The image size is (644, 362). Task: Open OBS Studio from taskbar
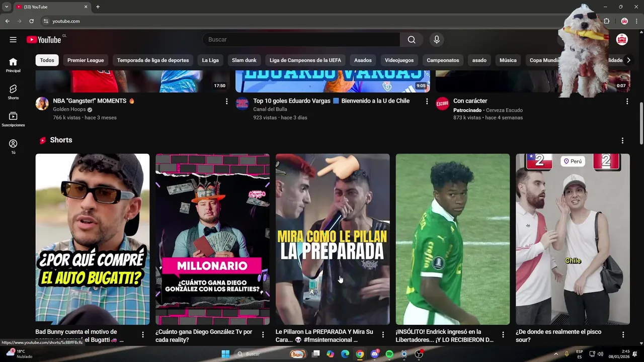pyautogui.click(x=419, y=354)
